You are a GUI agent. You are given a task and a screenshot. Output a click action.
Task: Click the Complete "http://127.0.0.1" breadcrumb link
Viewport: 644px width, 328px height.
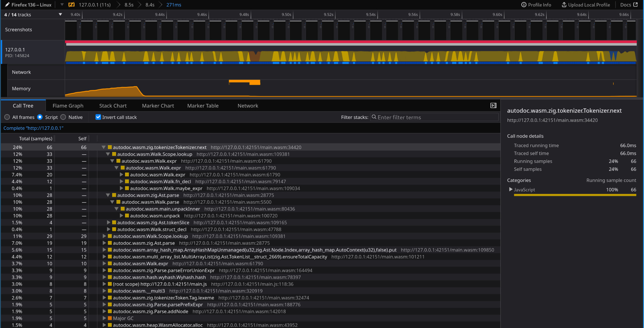(x=33, y=128)
